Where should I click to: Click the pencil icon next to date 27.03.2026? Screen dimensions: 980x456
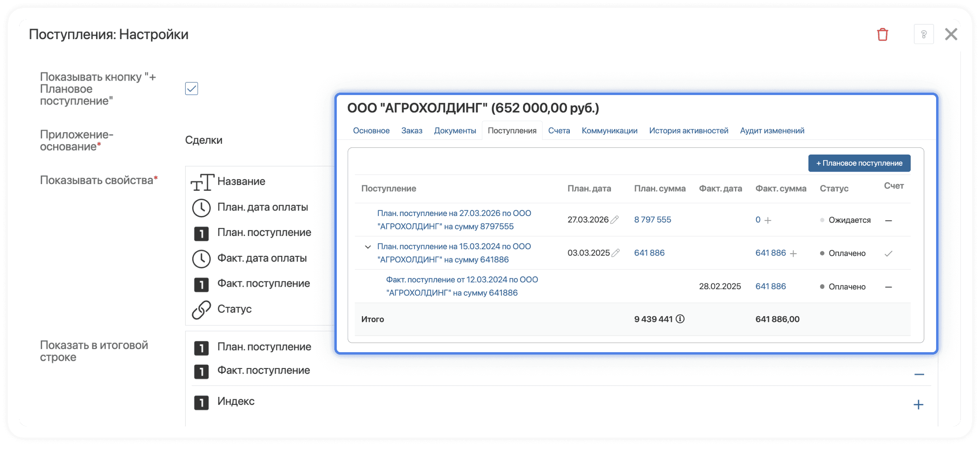[615, 219]
